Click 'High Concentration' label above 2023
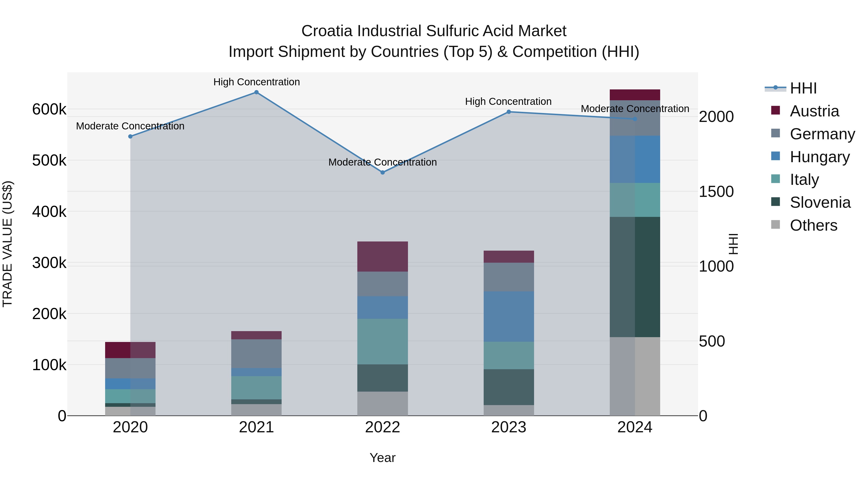Viewport: 868px width, 488px height. click(x=508, y=101)
